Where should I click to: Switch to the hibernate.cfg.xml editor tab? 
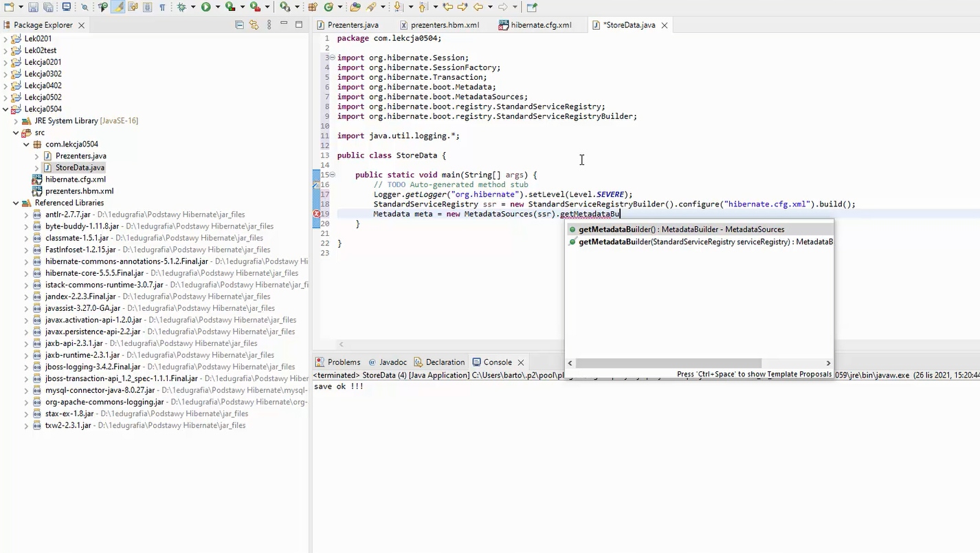540,25
